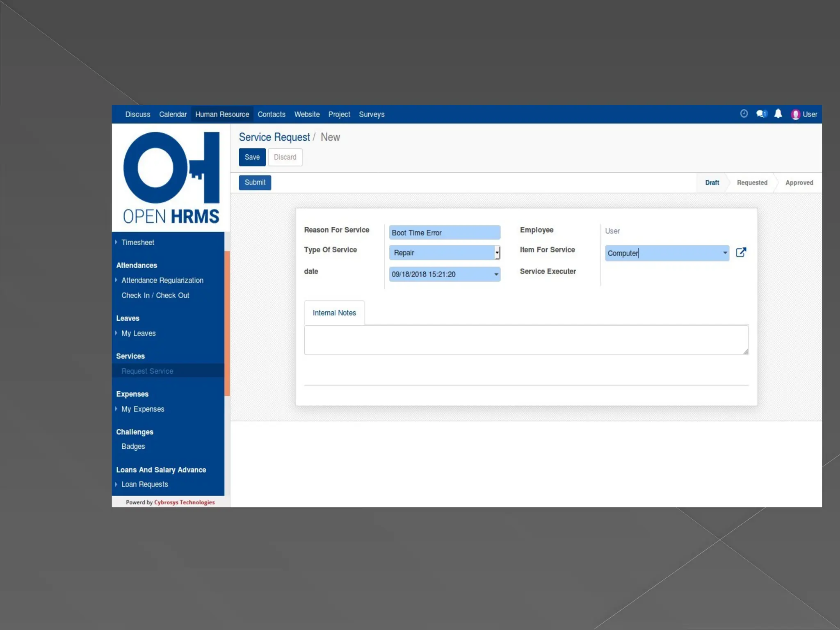This screenshot has height=630, width=840.
Task: Click the external link icon beside Computer
Action: (741, 253)
